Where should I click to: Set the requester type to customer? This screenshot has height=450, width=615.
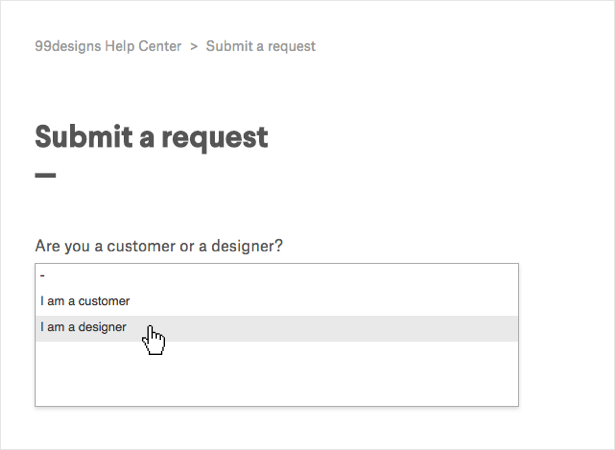85,300
